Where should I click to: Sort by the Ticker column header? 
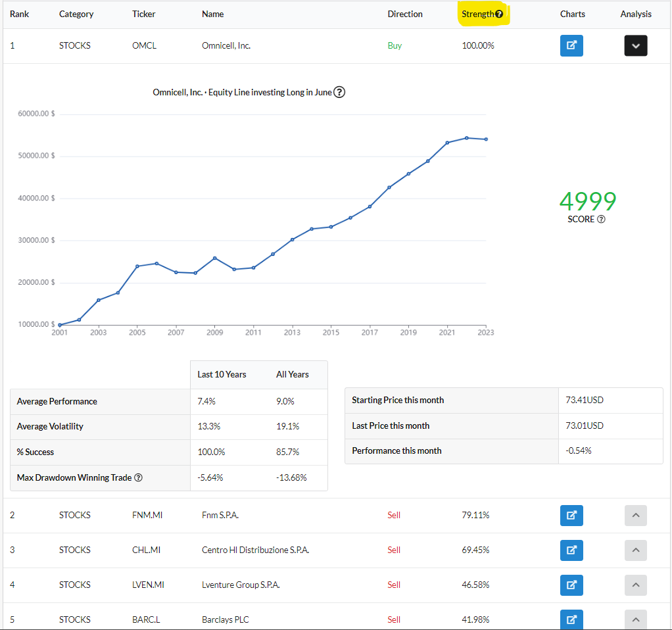(x=143, y=14)
